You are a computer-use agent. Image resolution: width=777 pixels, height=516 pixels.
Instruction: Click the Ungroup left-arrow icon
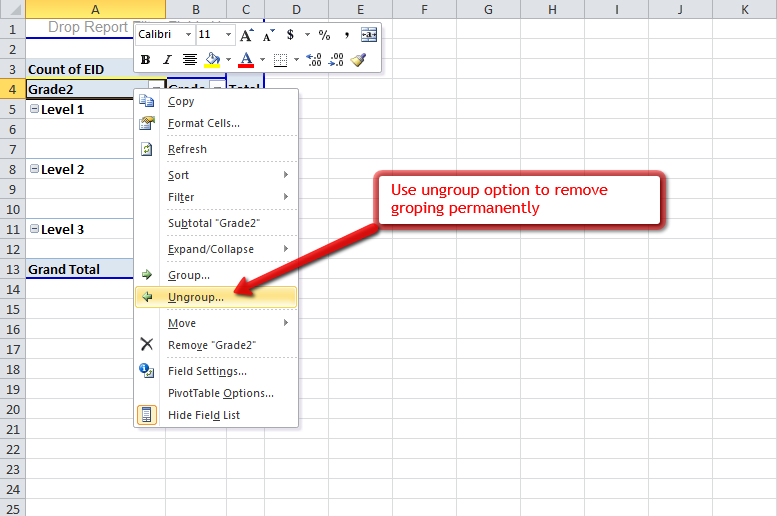[x=147, y=297]
